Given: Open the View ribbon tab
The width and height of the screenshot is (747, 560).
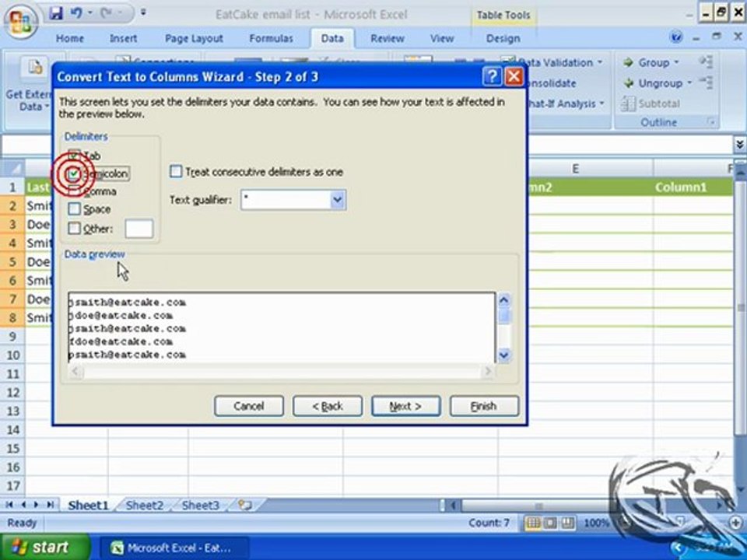Looking at the screenshot, I should pyautogui.click(x=442, y=39).
